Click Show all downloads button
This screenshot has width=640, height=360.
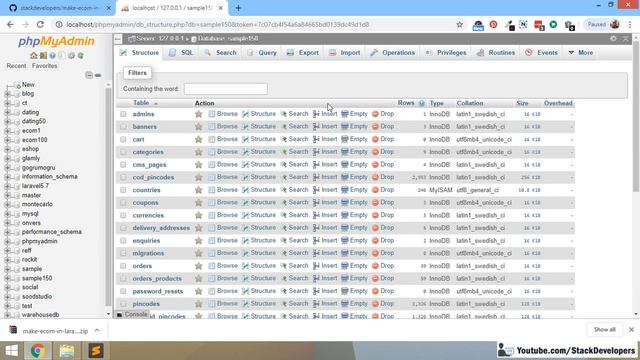(604, 329)
